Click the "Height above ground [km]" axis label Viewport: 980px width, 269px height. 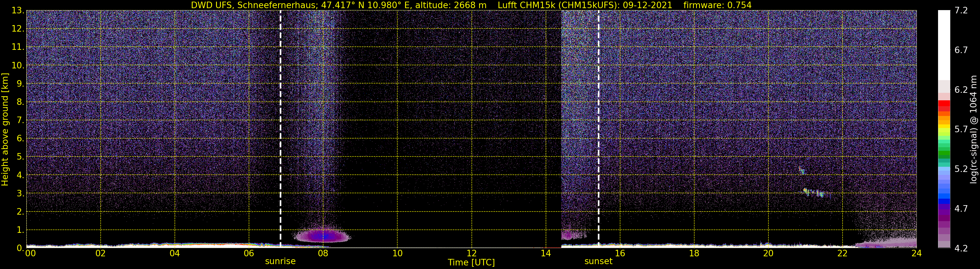coord(5,130)
